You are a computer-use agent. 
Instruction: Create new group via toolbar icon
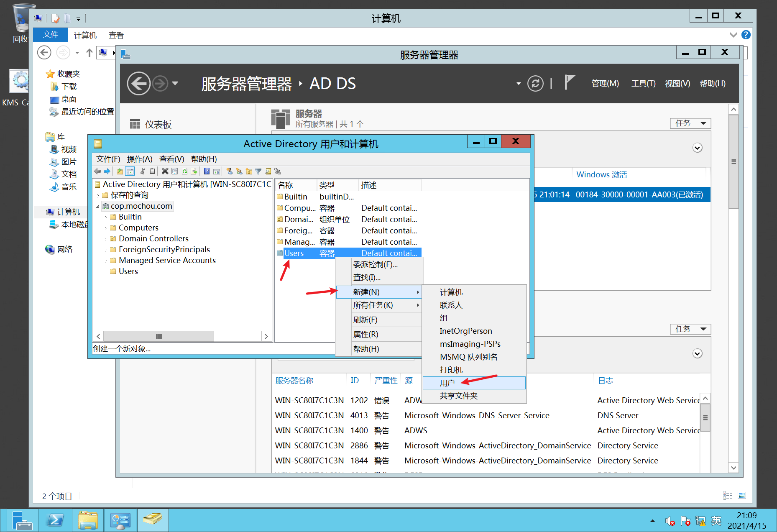(239, 171)
